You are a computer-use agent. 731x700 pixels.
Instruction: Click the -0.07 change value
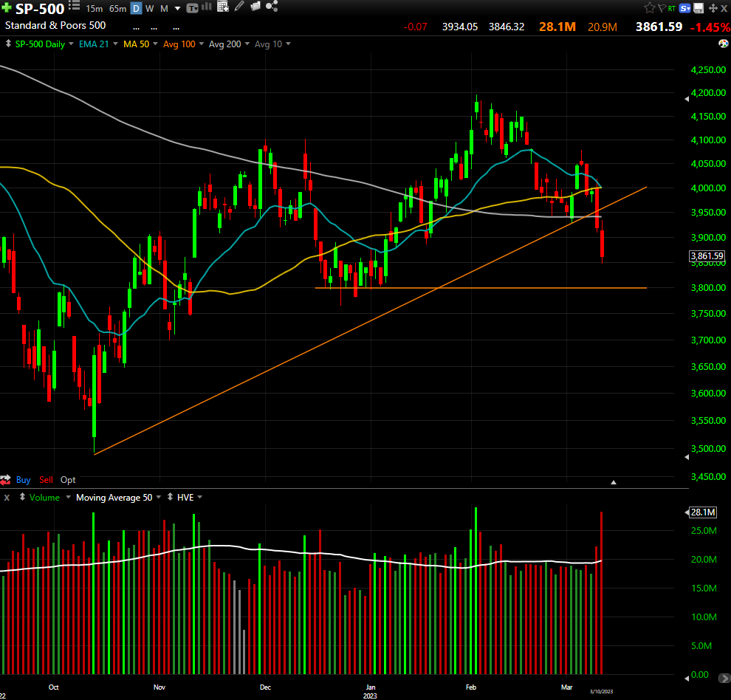click(415, 27)
